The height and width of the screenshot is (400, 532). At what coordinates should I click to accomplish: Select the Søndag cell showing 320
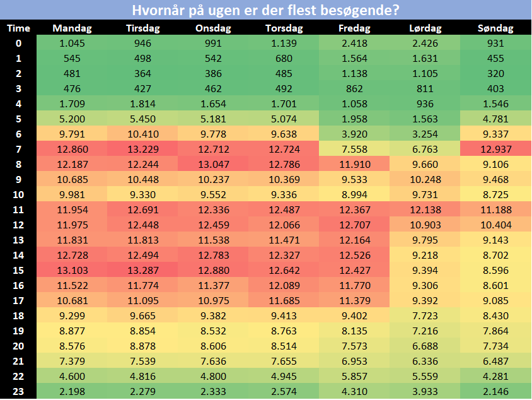click(495, 73)
